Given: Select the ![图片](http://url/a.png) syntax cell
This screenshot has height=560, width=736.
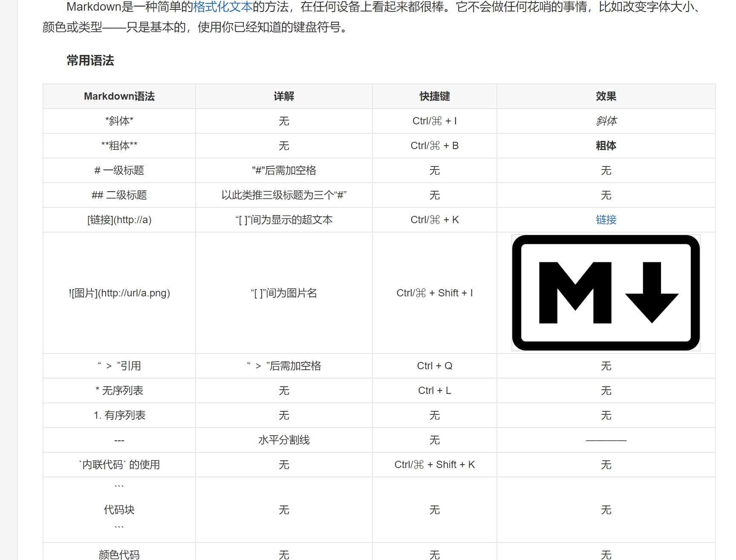Looking at the screenshot, I should (x=119, y=293).
